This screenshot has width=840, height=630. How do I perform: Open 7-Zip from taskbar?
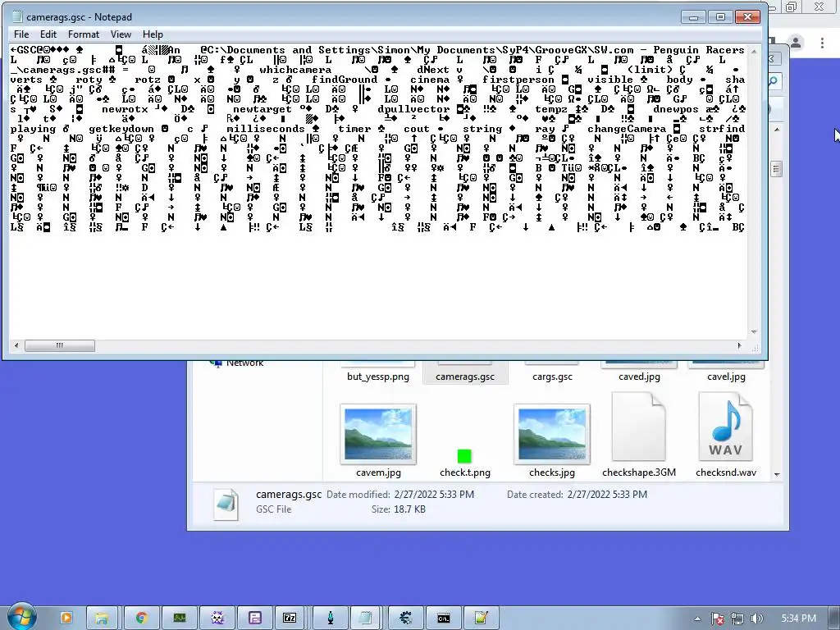point(290,618)
